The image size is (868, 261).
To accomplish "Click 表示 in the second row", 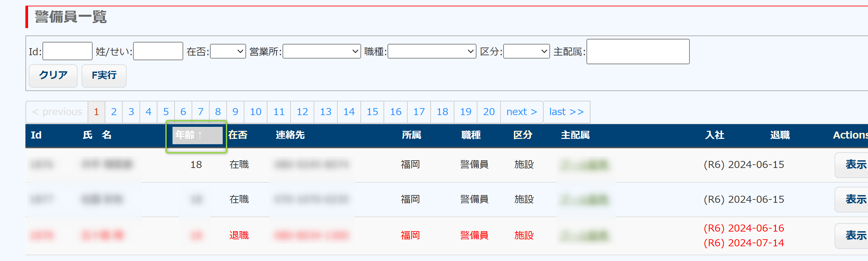I will [x=855, y=199].
